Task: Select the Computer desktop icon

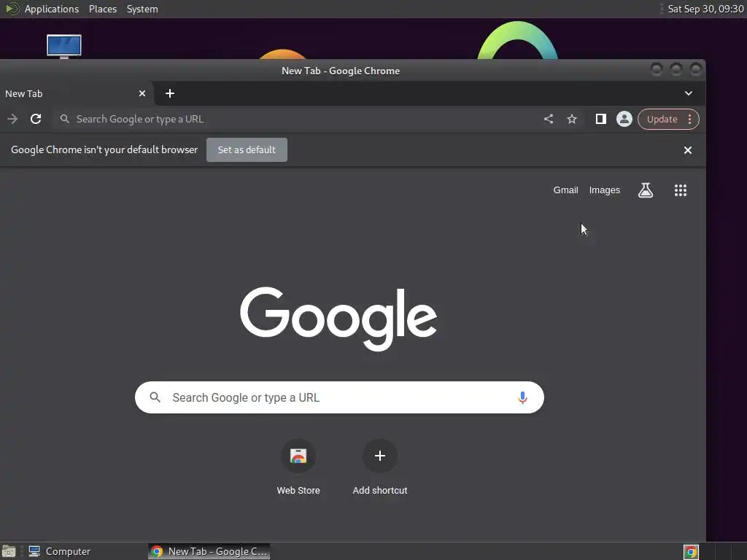Action: click(x=64, y=47)
